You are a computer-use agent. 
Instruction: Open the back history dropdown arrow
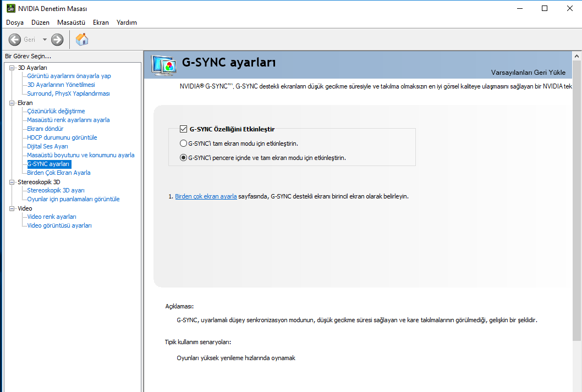tap(45, 40)
